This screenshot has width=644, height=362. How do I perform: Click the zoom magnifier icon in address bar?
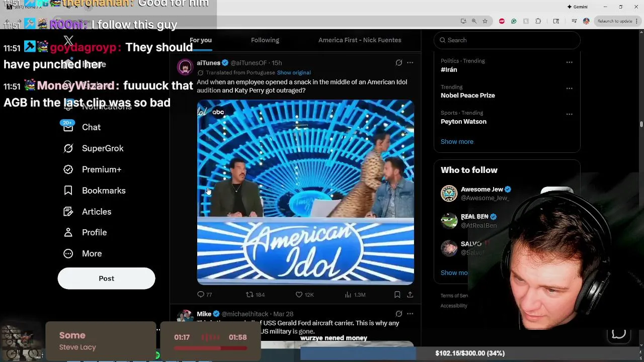pos(474,21)
